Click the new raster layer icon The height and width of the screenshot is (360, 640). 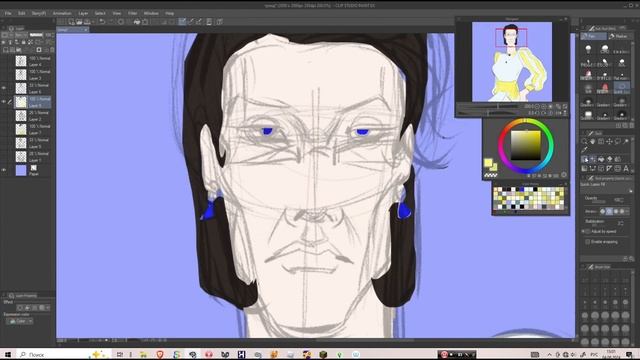pyautogui.click(x=5, y=50)
